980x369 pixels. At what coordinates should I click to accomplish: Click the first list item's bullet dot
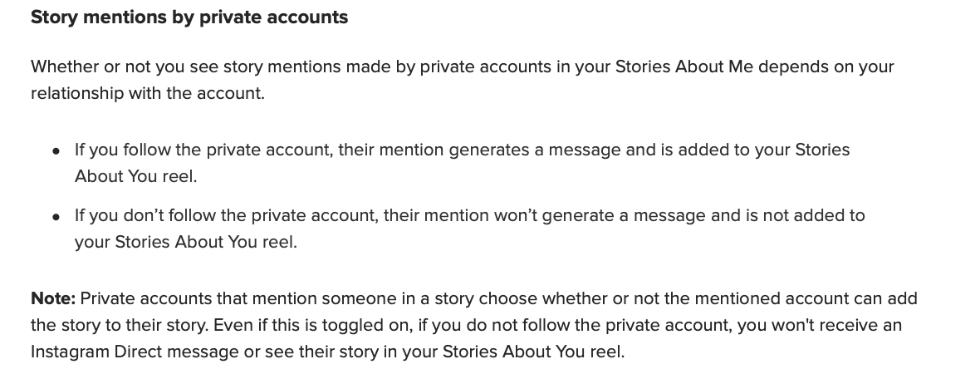(56, 150)
